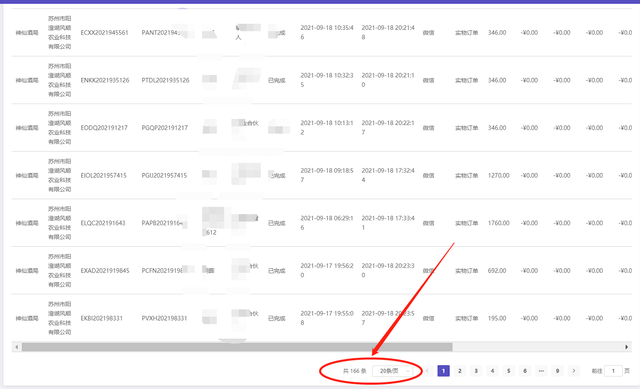Go to page 3
This screenshot has width=640, height=389.
(x=476, y=371)
